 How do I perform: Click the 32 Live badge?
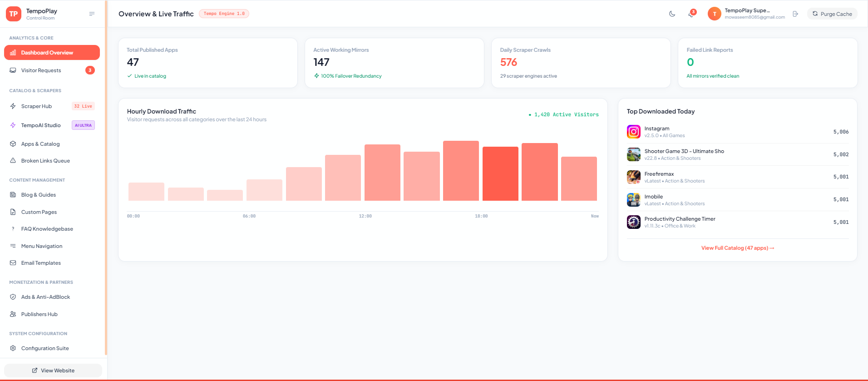click(83, 106)
